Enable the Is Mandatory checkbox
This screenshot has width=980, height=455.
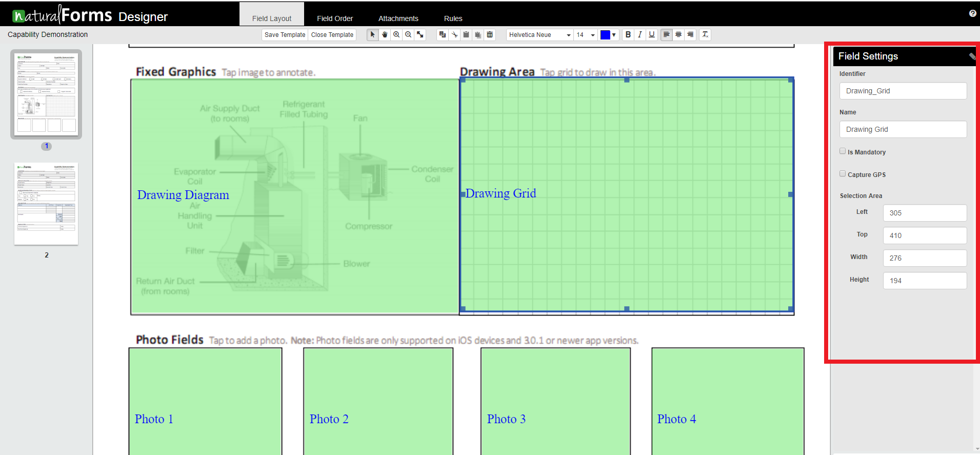click(x=843, y=151)
